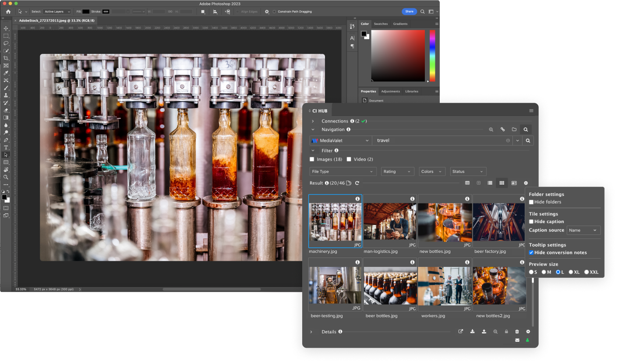Click the travel search input field
The width and height of the screenshot is (618, 364).
point(441,140)
